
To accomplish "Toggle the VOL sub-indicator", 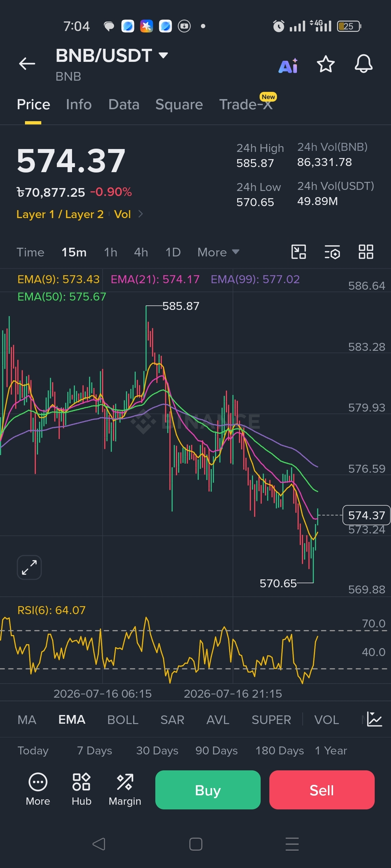I will (x=327, y=720).
